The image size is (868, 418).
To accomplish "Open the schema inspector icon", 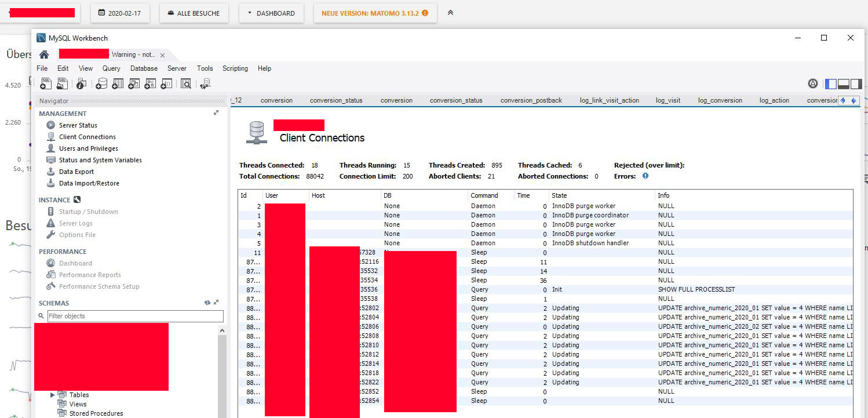I will [82, 84].
